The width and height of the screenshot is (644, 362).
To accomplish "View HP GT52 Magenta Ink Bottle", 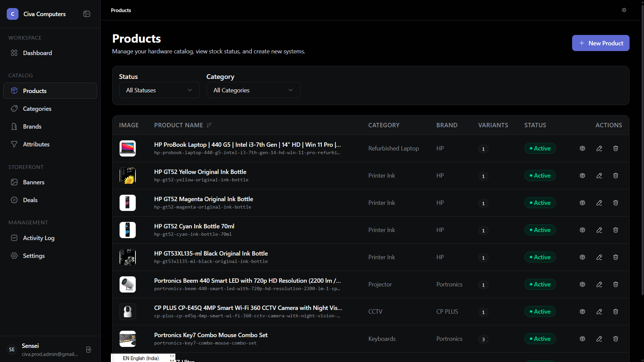I will [x=583, y=203].
